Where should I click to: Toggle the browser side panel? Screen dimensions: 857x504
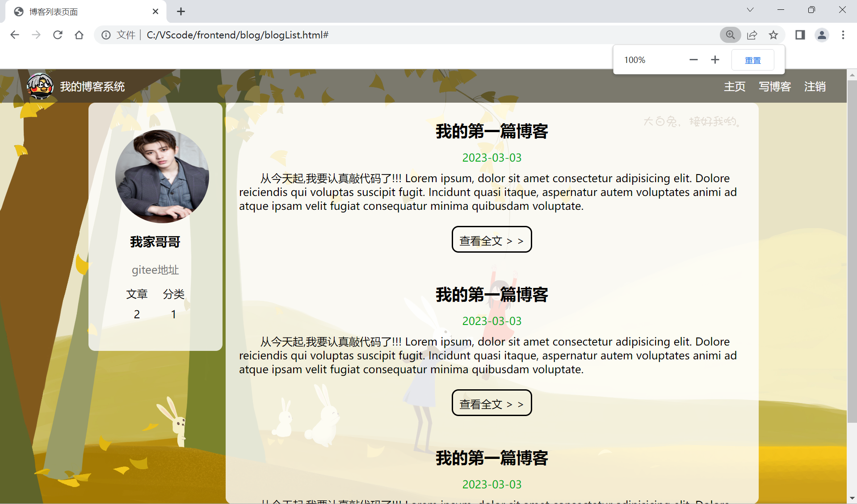[800, 35]
